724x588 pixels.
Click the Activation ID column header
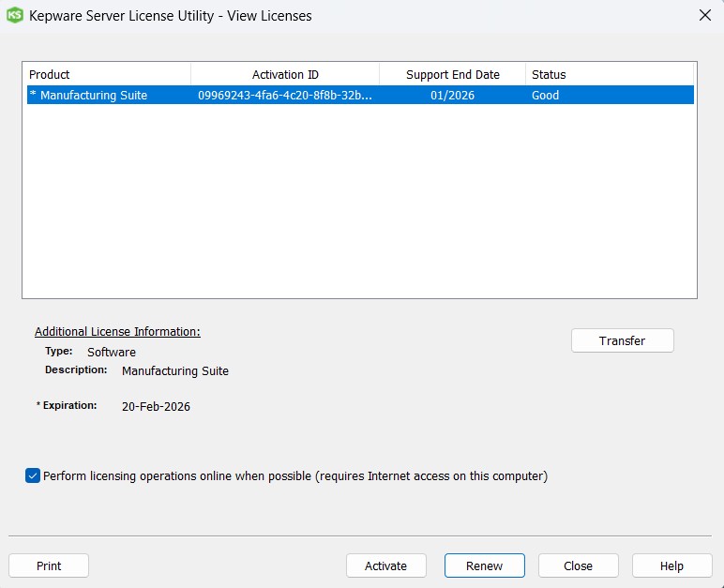pyautogui.click(x=285, y=74)
